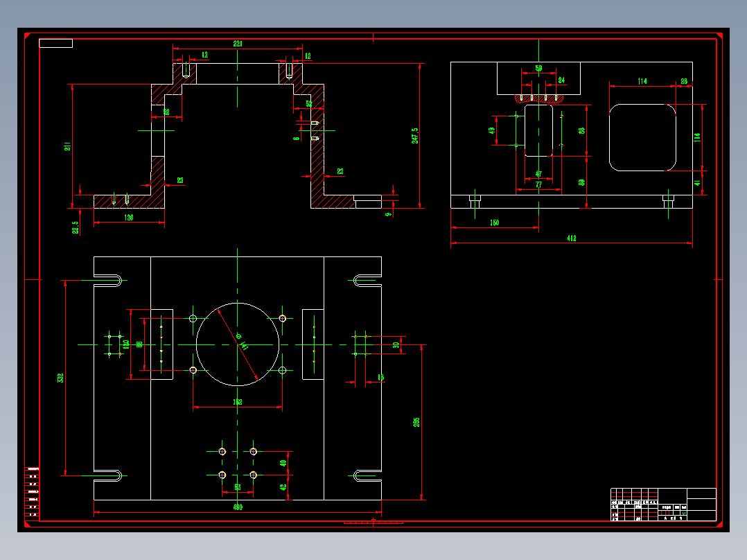747x560 pixels.
Task: Pick the 59 dimension label
Action: pyautogui.click(x=538, y=68)
